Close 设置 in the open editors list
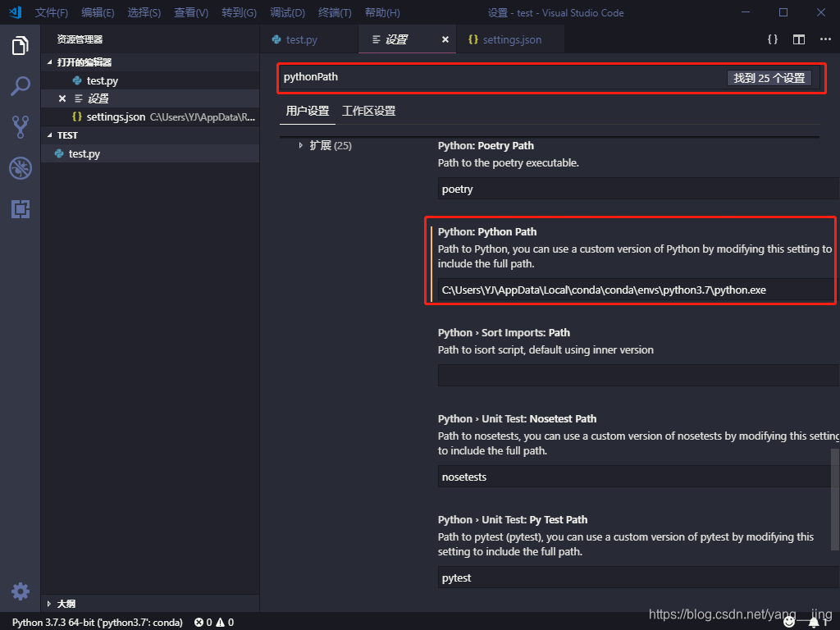This screenshot has height=630, width=840. coord(62,98)
